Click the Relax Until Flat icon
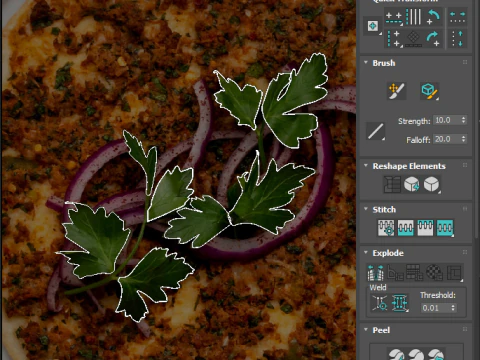 (411, 184)
